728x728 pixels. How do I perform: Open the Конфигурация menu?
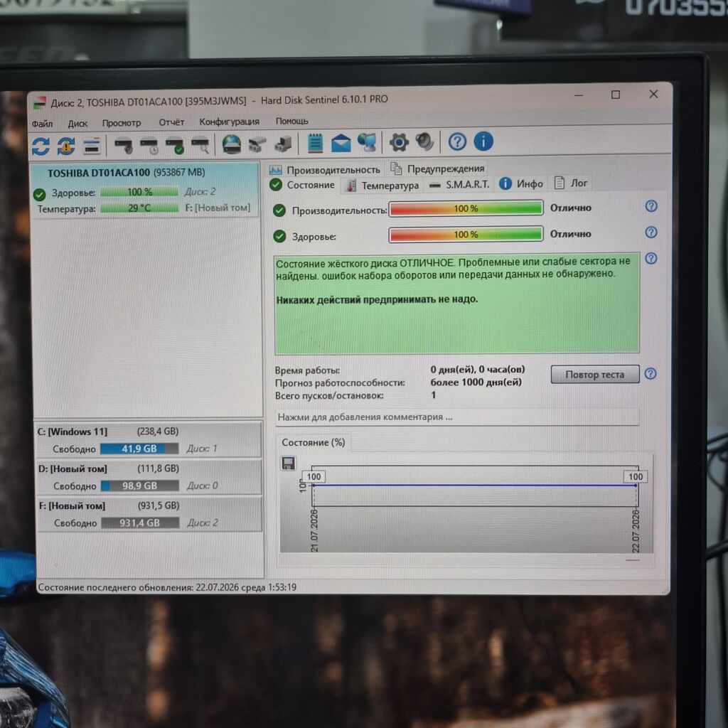230,122
